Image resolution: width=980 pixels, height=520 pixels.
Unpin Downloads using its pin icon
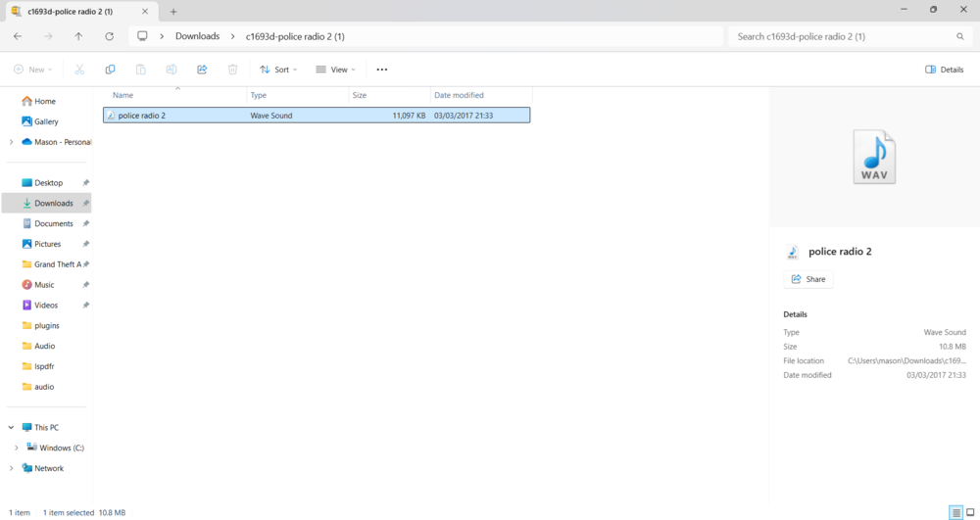click(x=86, y=204)
